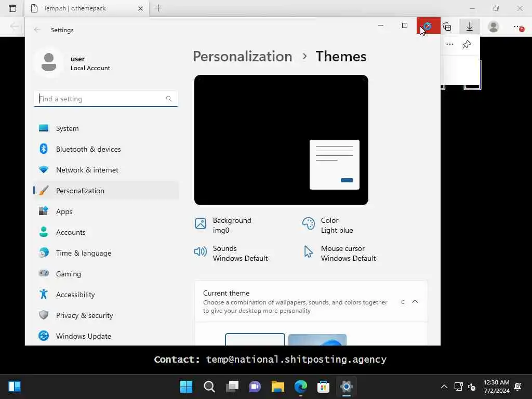Click the theme preview image
This screenshot has width=532, height=399.
[281, 140]
